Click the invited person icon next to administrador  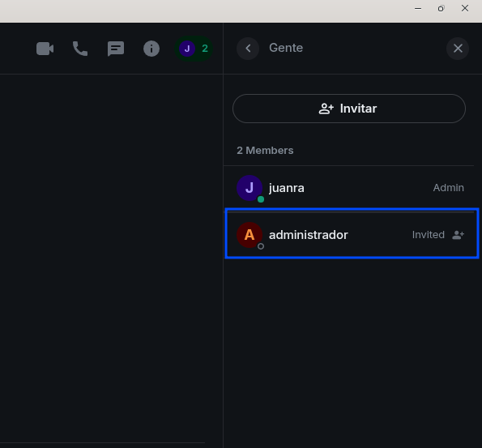pyautogui.click(x=458, y=235)
